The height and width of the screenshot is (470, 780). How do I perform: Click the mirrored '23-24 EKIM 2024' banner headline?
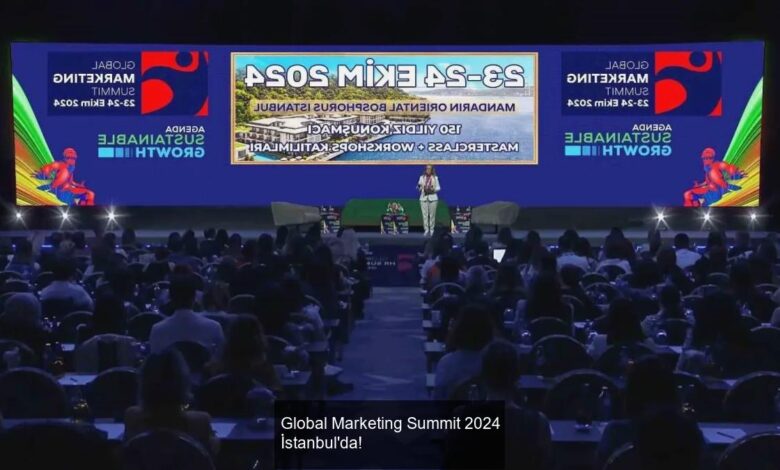point(384,76)
